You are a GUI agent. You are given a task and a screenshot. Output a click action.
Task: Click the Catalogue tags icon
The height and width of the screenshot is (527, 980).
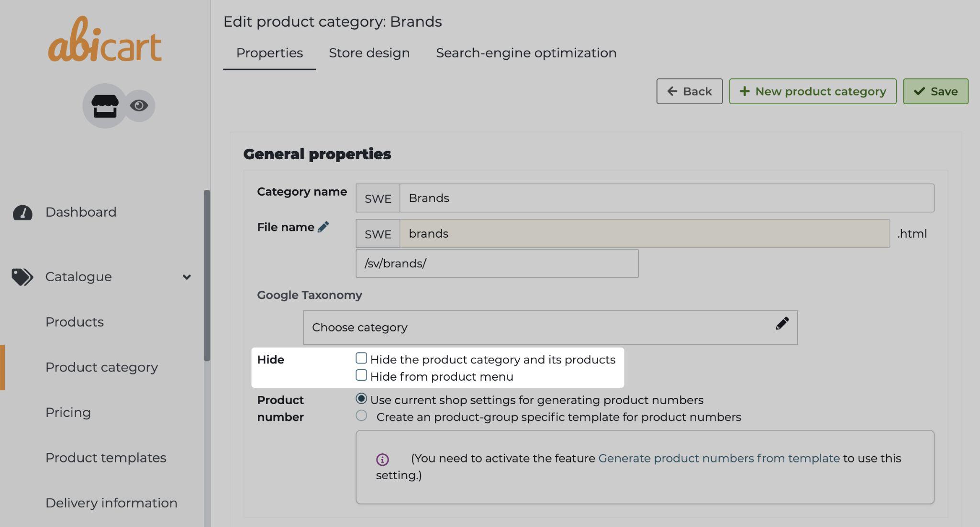[x=22, y=277]
